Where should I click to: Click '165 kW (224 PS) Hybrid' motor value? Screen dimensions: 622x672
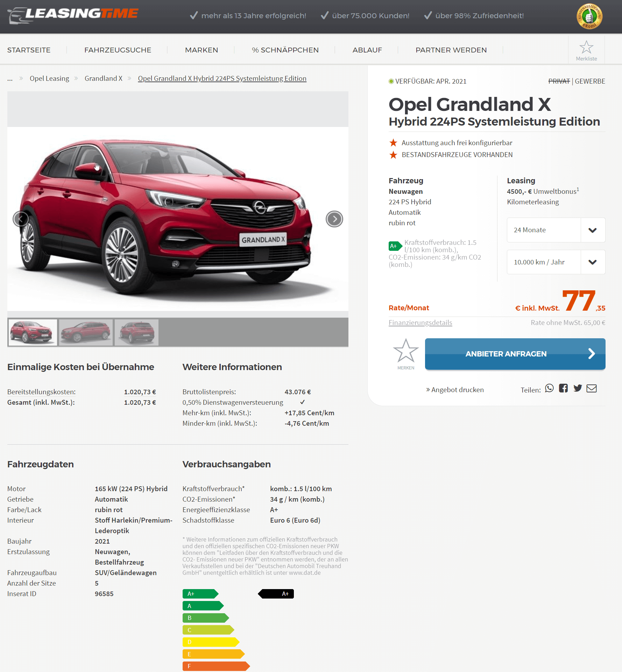pyautogui.click(x=131, y=489)
